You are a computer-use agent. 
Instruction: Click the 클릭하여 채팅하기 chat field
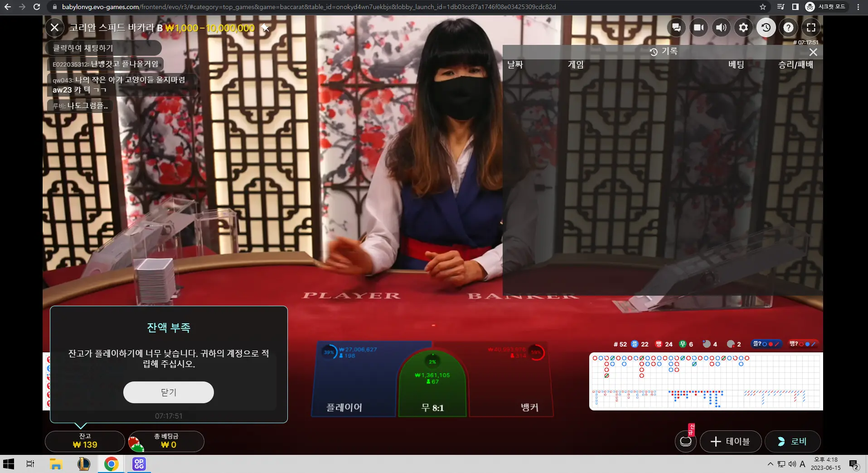tap(104, 48)
